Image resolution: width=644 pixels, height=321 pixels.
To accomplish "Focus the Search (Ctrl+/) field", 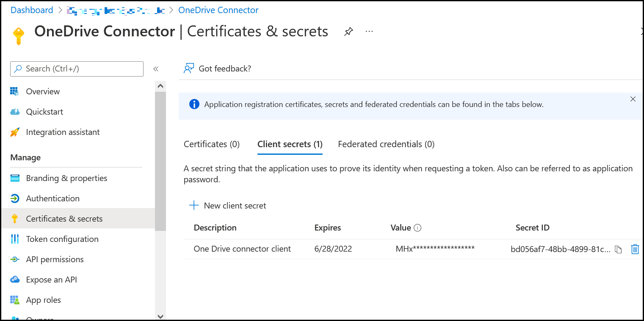I will point(77,69).
